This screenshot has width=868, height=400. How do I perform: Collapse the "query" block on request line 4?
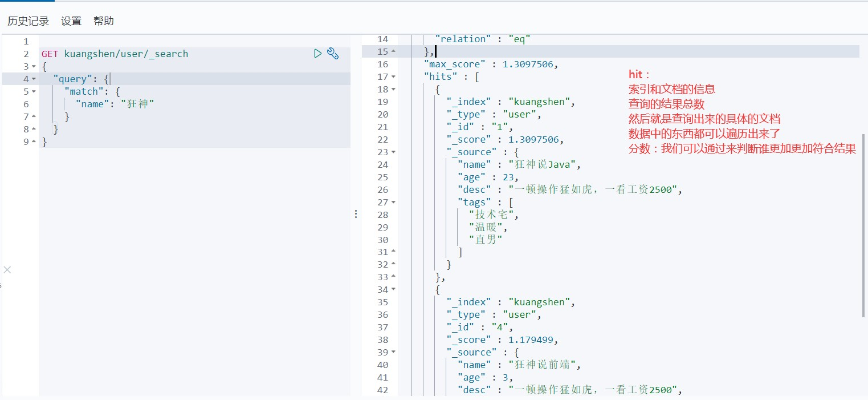tap(34, 79)
